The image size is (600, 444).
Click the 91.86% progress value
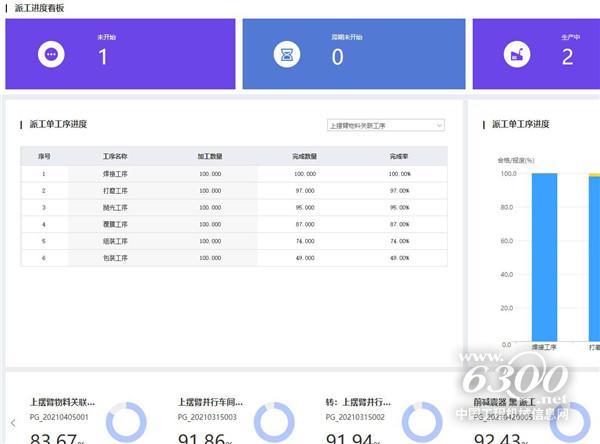205,439
